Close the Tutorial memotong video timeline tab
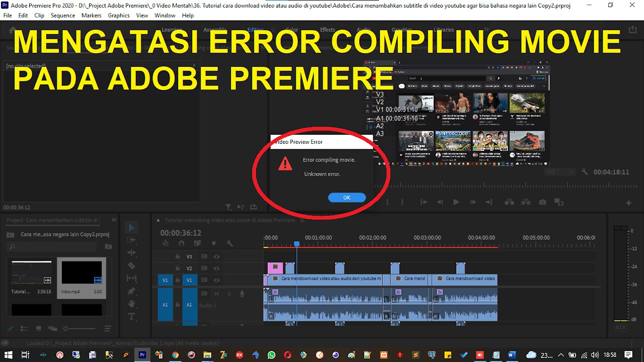 point(158,220)
